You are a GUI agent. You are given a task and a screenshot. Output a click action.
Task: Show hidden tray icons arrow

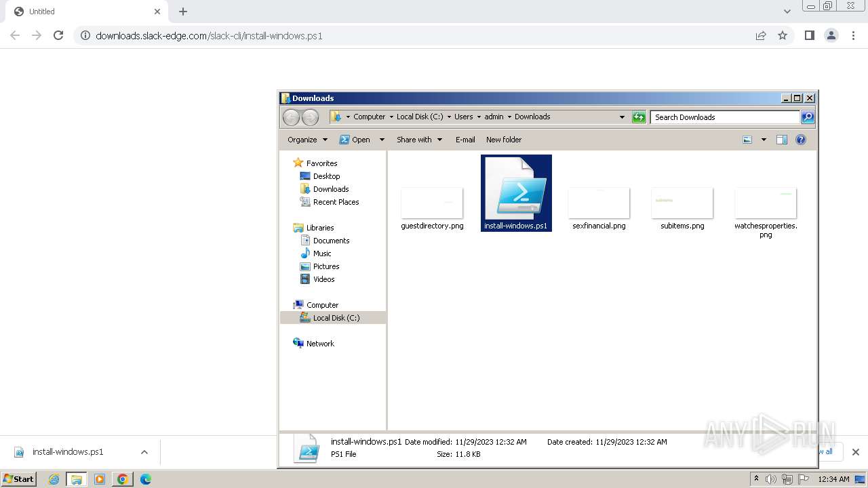coord(756,479)
